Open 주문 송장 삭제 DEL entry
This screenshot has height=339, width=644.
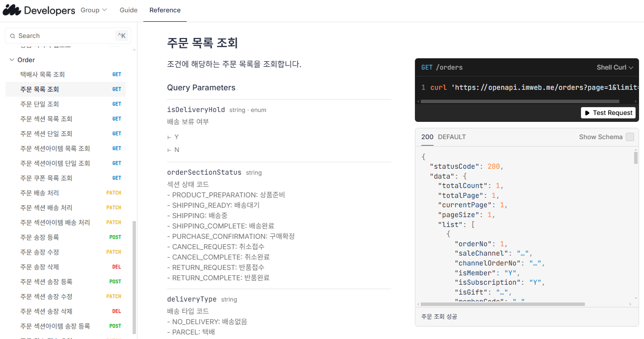pos(66,267)
